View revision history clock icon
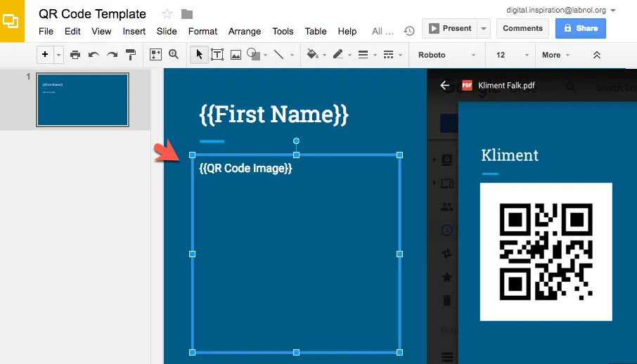 coord(409,31)
